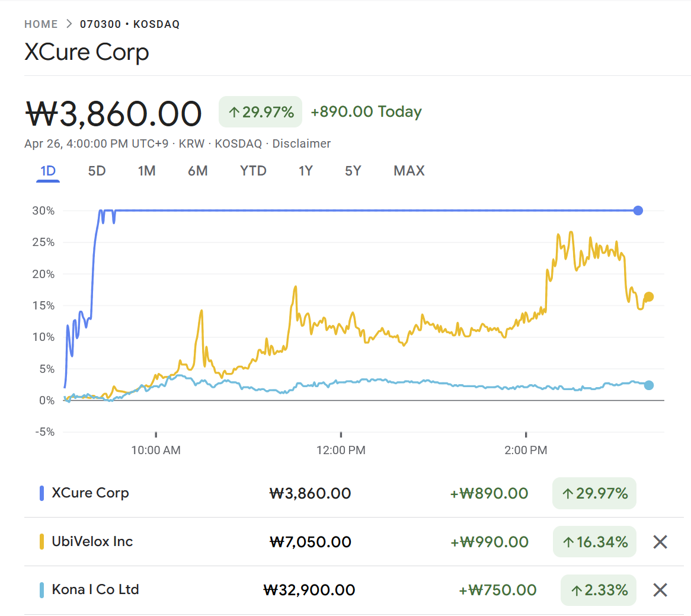
Task: Click the teal Kona chart endpoint dot
Action: pos(648,385)
